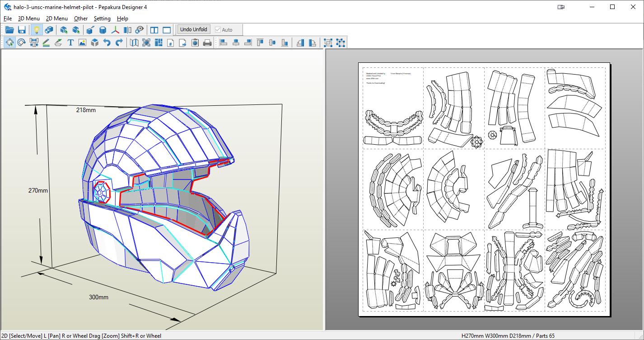Click the ungroup selection icon

click(x=341, y=42)
